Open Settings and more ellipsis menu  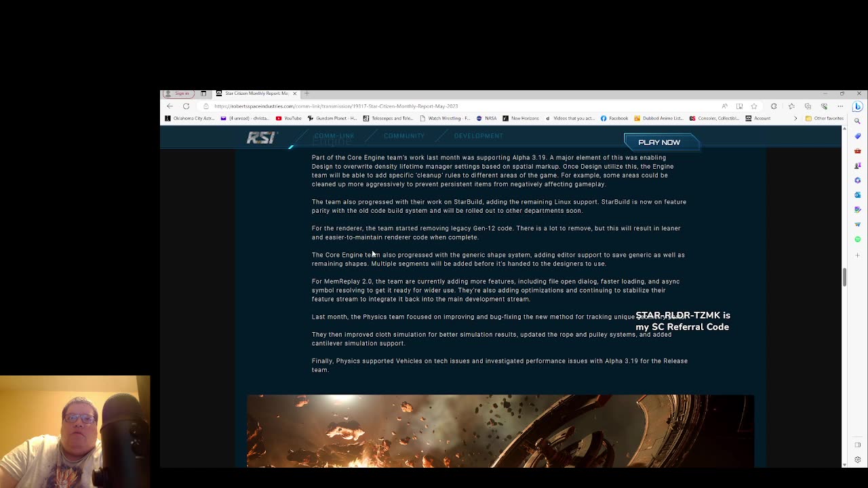point(840,106)
